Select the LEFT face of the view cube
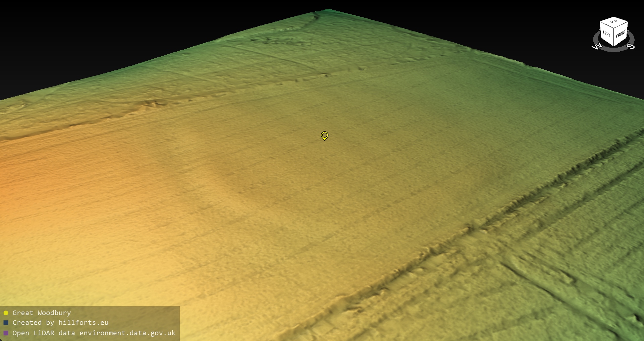The image size is (644, 341). point(606,34)
